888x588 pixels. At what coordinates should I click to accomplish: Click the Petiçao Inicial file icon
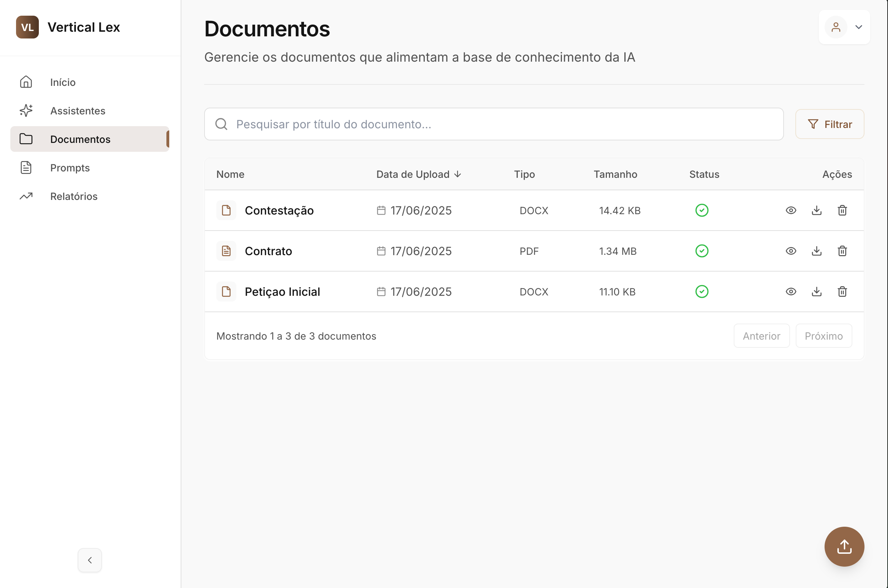tap(226, 292)
